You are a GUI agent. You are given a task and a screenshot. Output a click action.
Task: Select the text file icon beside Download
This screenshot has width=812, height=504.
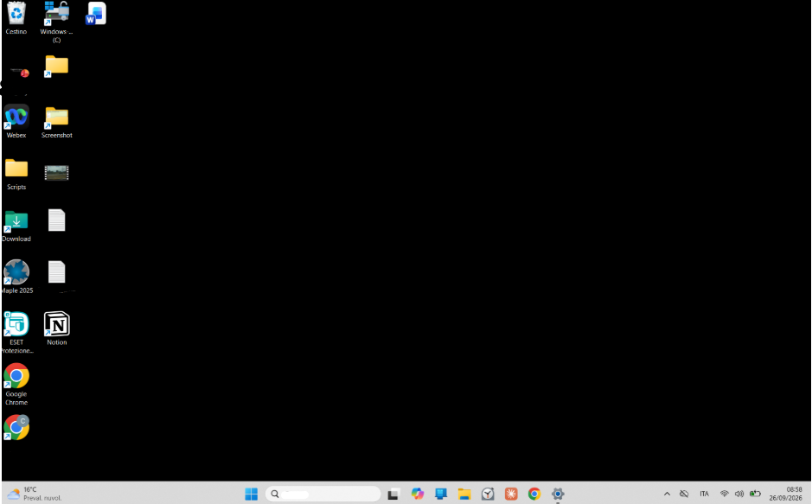pos(56,220)
